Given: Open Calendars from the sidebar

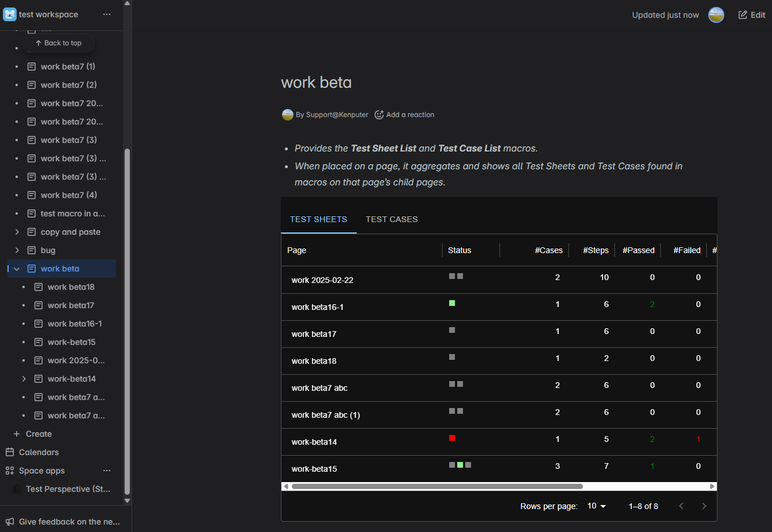Looking at the screenshot, I should [x=38, y=452].
